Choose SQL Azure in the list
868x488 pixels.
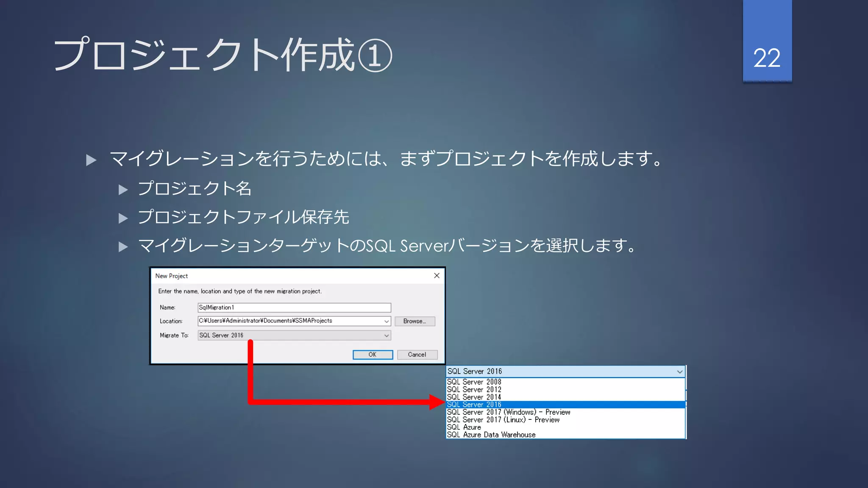coord(565,427)
